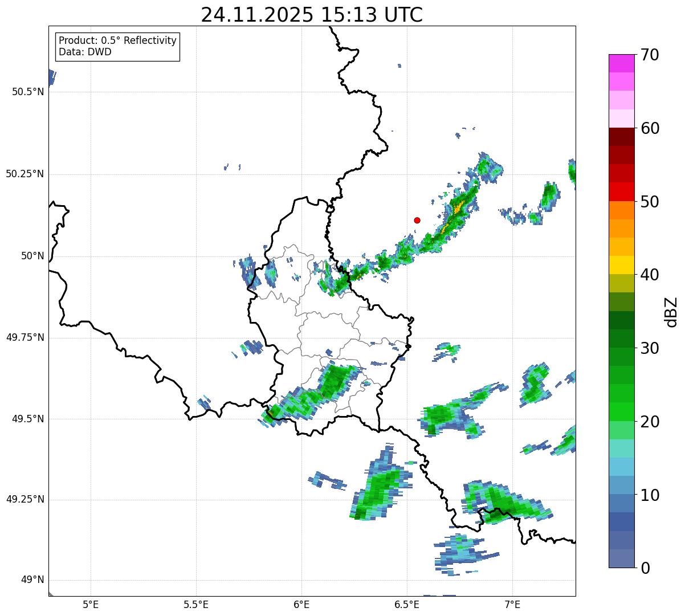Click the "Product: 0.5° Reflectivity" label
Screen dimensions: 685x616
[117, 41]
